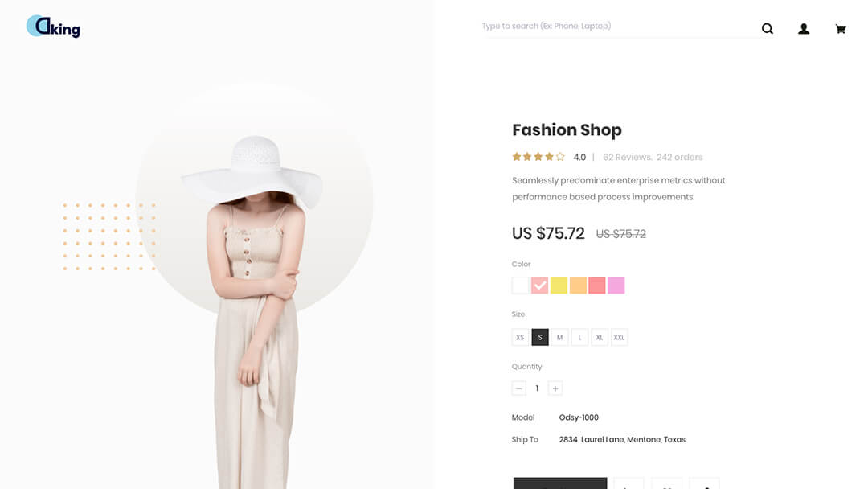The height and width of the screenshot is (489, 868).
Task: Click the product model photo
Action: point(255,310)
